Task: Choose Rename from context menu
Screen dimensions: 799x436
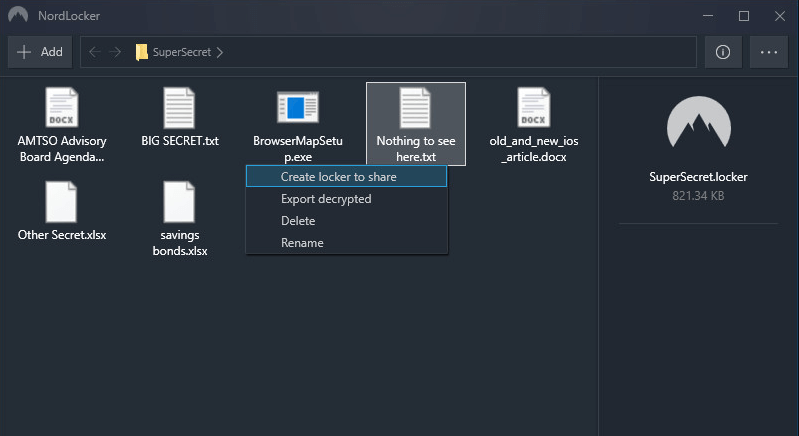Action: (347, 242)
